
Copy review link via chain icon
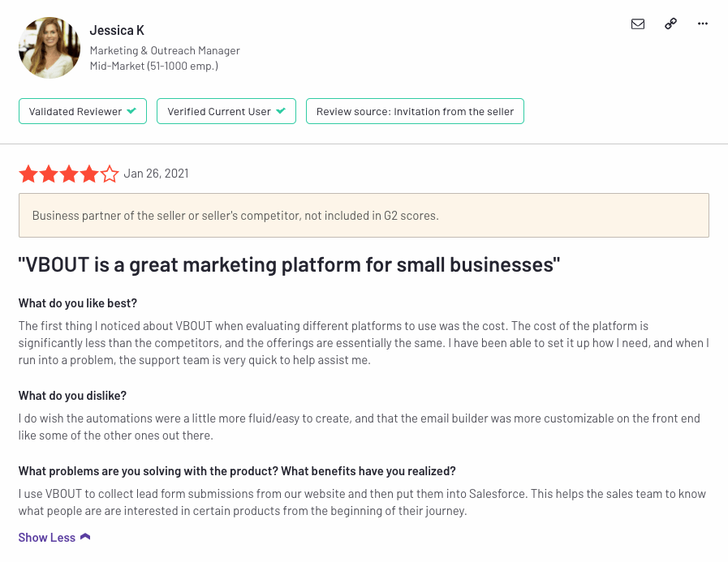pyautogui.click(x=670, y=24)
